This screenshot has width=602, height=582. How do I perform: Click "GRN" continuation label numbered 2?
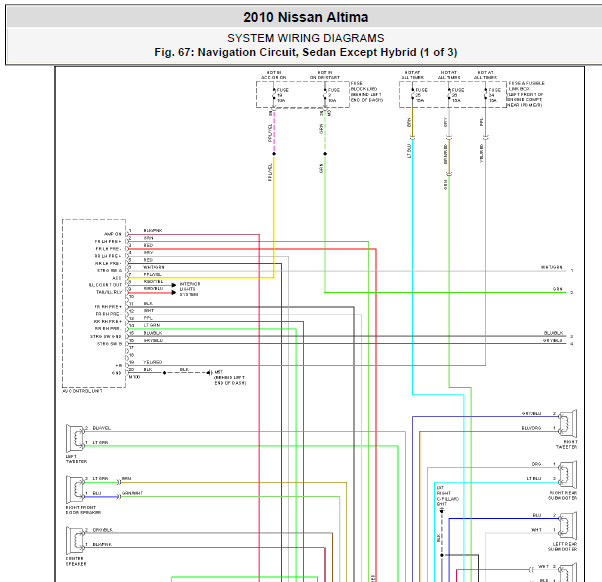coord(558,289)
